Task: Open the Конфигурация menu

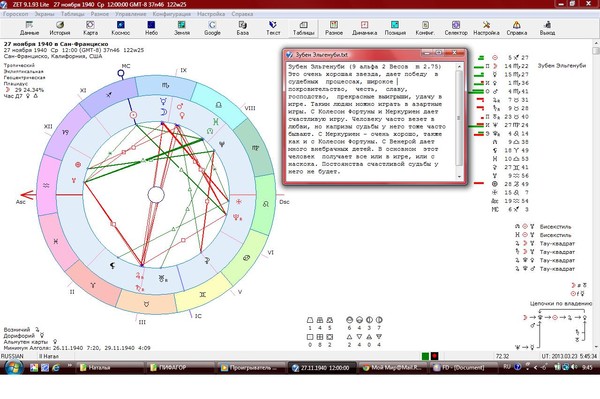Action: 171,14
